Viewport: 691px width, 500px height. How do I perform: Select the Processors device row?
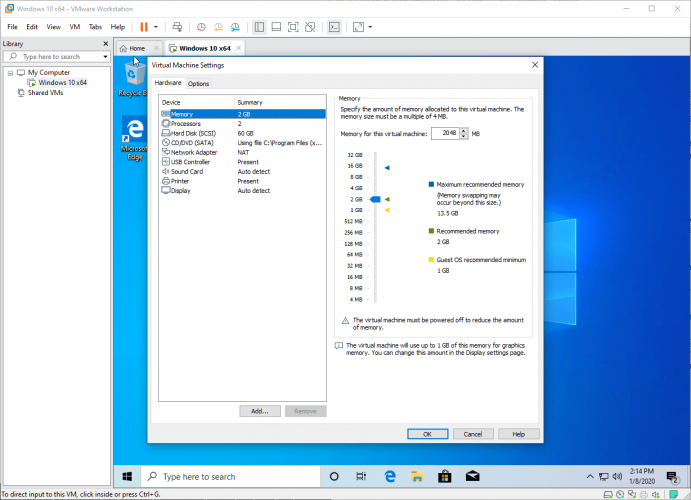(x=243, y=124)
